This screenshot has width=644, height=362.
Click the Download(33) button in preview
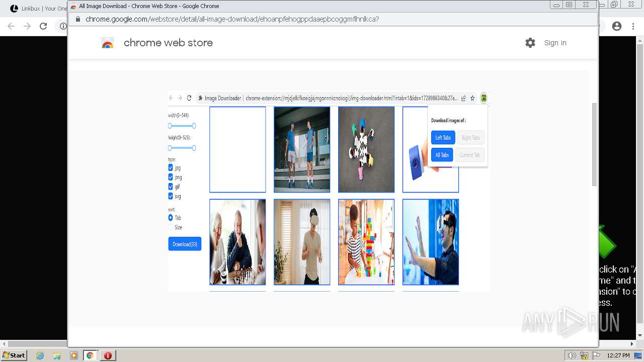coord(185,244)
